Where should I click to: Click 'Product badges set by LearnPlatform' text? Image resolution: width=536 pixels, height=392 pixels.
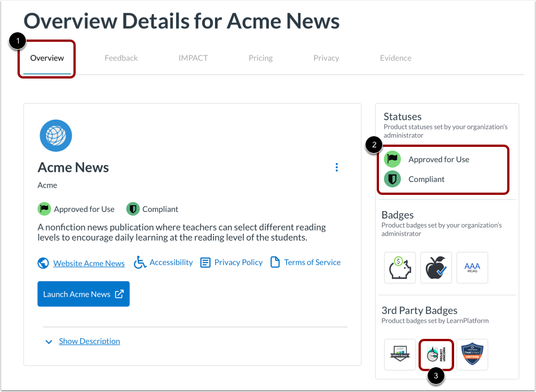(x=435, y=321)
